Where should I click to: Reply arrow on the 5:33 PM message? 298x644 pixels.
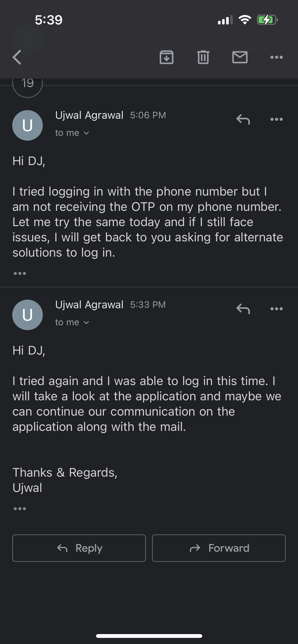tap(243, 309)
